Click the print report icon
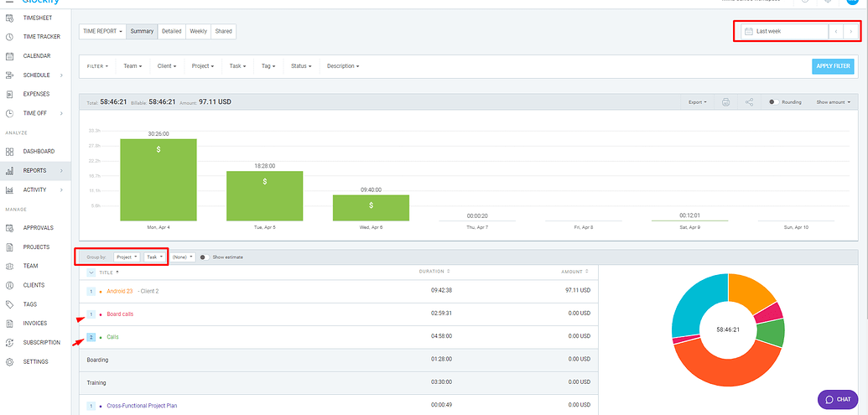Image resolution: width=868 pixels, height=415 pixels. coord(725,102)
